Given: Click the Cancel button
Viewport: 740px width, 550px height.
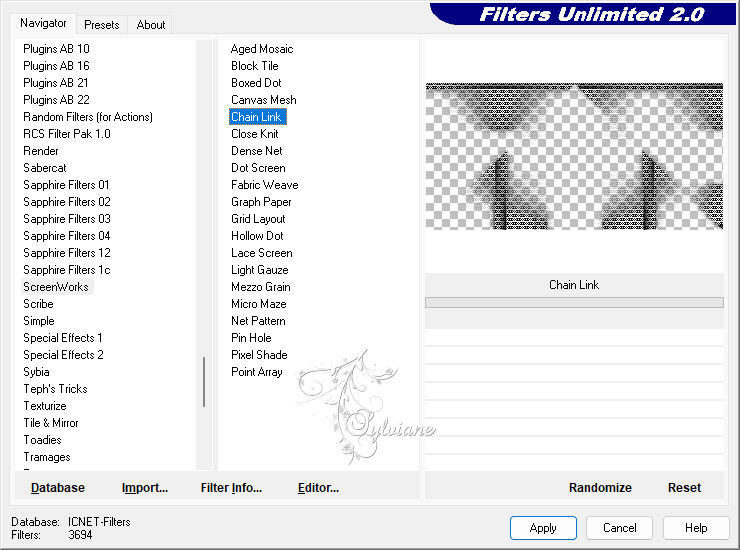Looking at the screenshot, I should click(620, 528).
